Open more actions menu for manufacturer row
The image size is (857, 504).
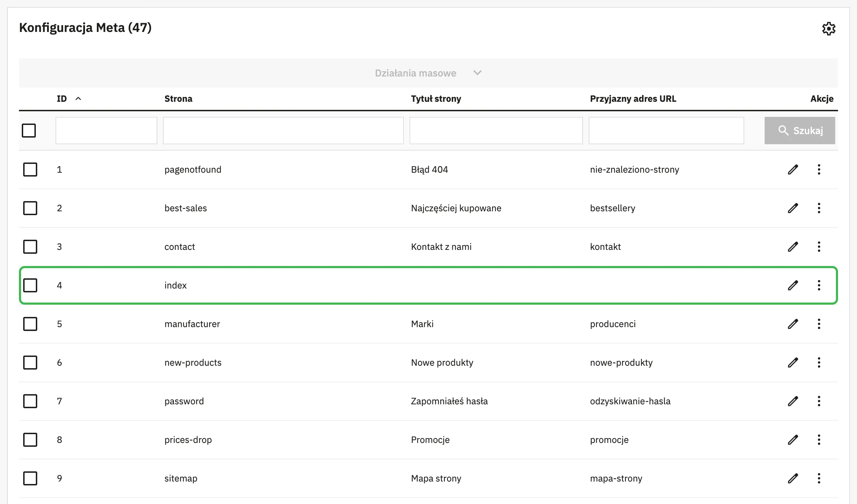point(819,324)
